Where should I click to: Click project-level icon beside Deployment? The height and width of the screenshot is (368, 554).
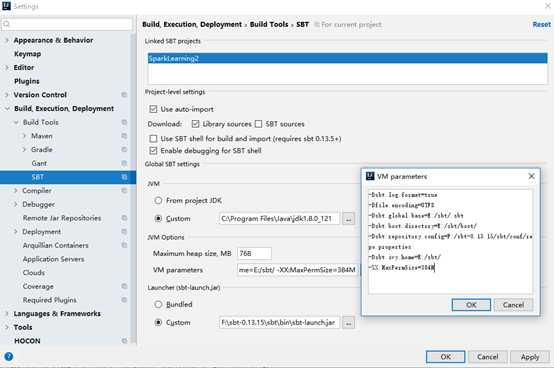pyautogui.click(x=124, y=232)
